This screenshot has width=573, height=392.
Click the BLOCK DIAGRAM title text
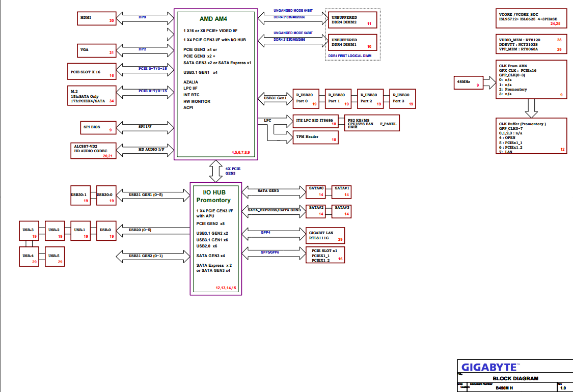pos(515,378)
